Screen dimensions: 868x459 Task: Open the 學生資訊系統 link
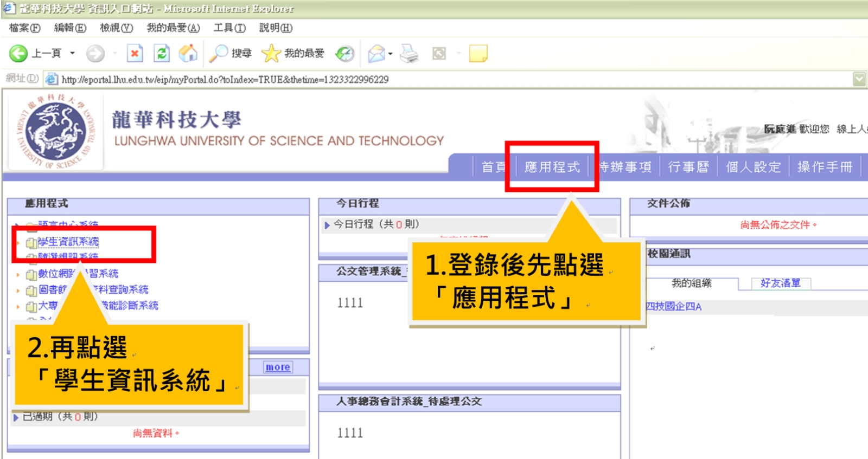point(68,242)
